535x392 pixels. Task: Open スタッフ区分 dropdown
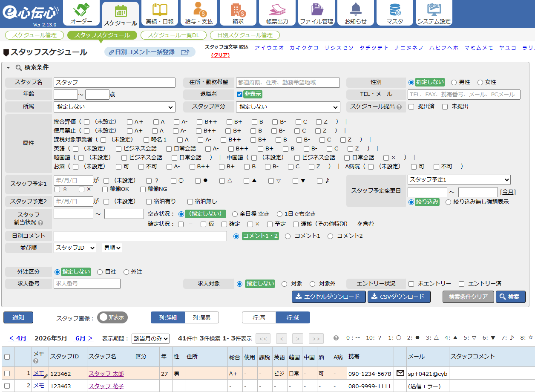[x=288, y=107]
